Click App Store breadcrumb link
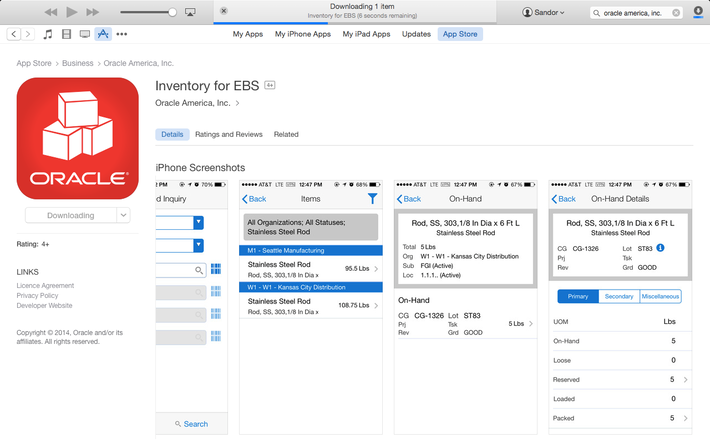Viewport: 710px width, 443px height. coord(34,63)
